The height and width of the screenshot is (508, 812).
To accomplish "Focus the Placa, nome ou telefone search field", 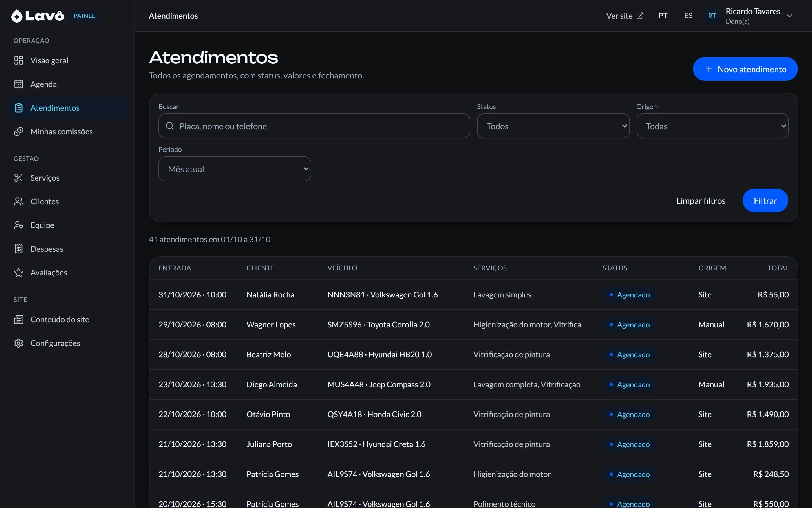I will pos(314,126).
